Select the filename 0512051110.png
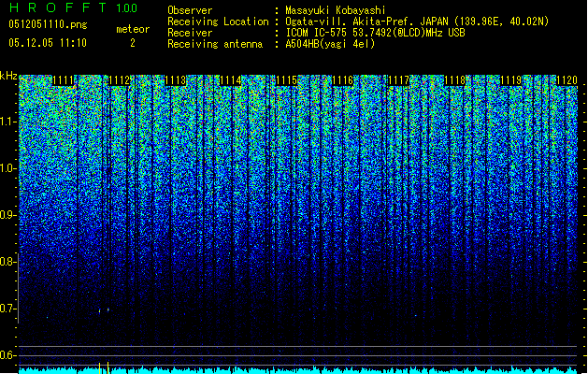 (x=48, y=25)
